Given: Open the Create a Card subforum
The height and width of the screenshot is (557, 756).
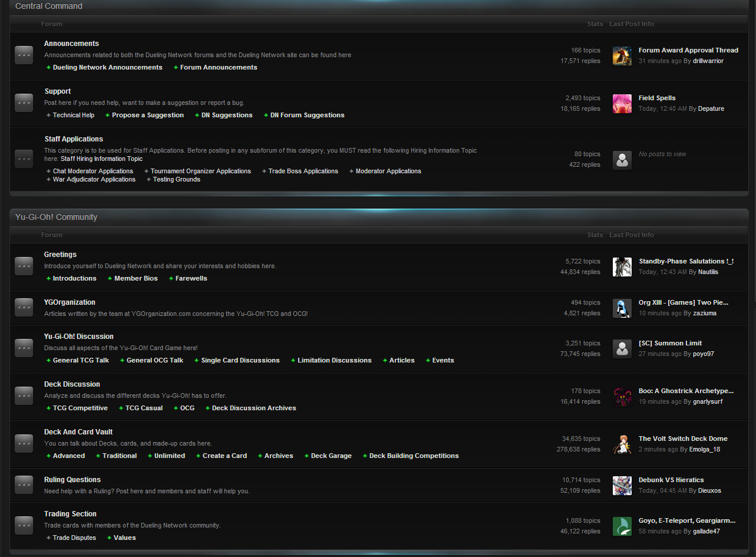Looking at the screenshot, I should [x=225, y=456].
